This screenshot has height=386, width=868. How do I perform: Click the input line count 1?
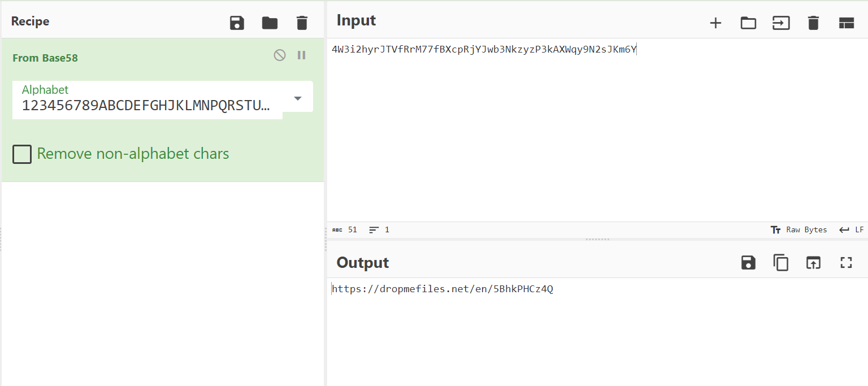click(x=379, y=229)
